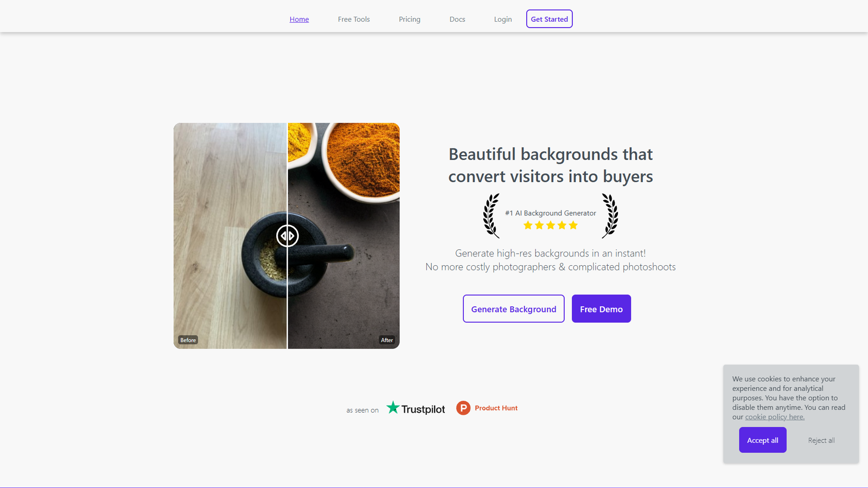Open the Pricing page
The height and width of the screenshot is (488, 868).
(409, 19)
